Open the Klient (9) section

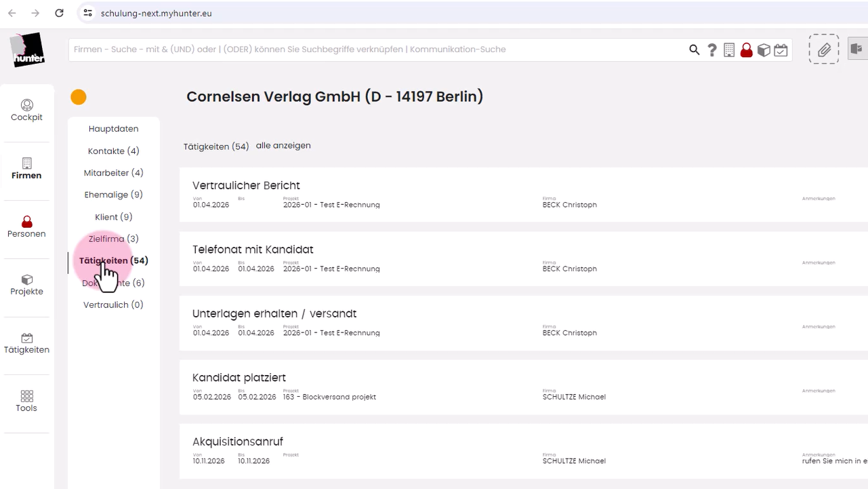[x=113, y=217]
